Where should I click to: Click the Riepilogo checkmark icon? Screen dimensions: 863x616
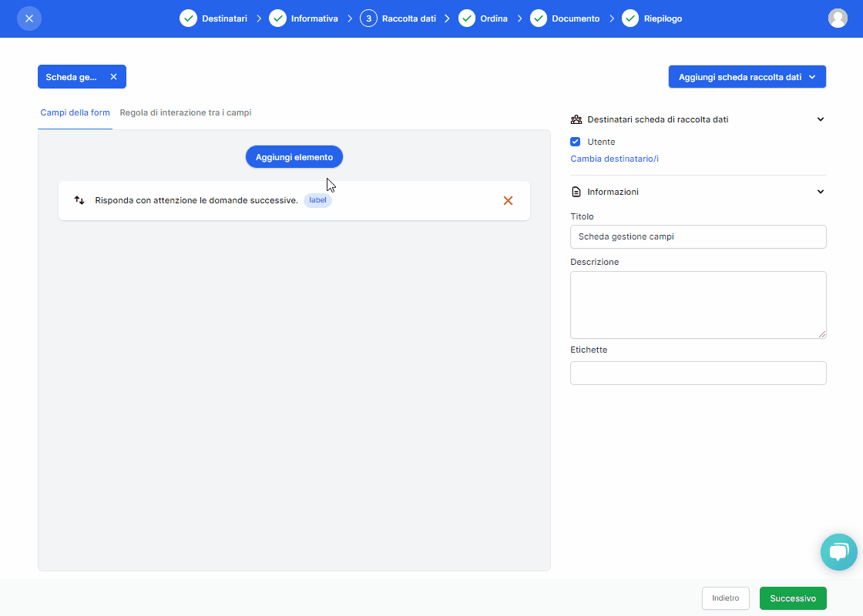630,18
